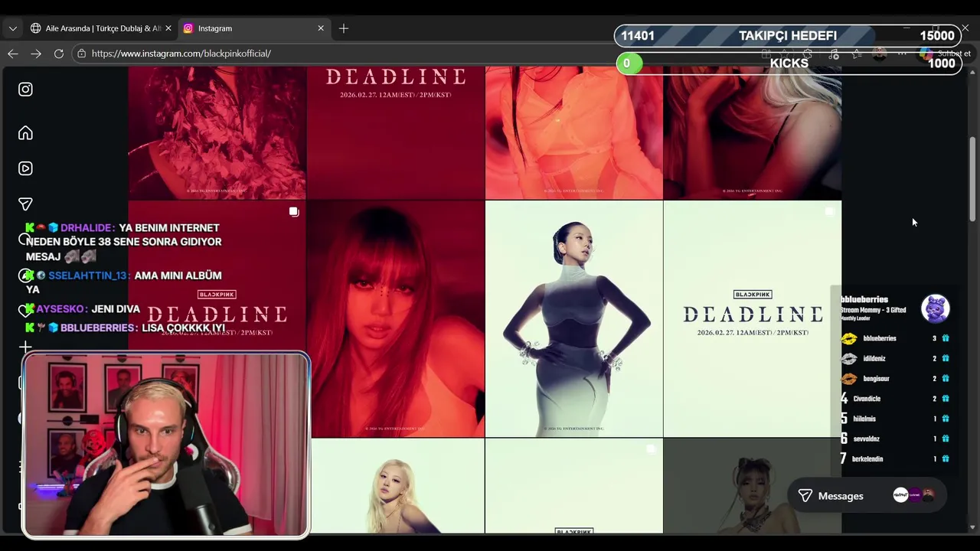980x551 pixels.
Task: Click gift icon next to berkelendin
Action: click(x=946, y=459)
